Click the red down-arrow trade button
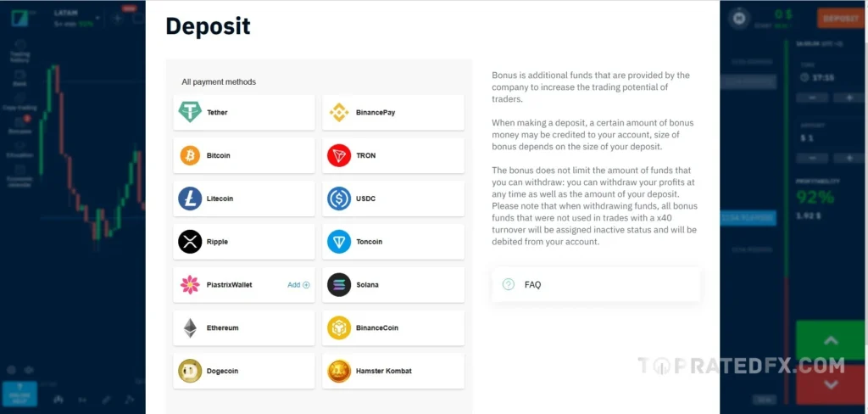Viewport: 868px width, 414px height. coord(832,385)
